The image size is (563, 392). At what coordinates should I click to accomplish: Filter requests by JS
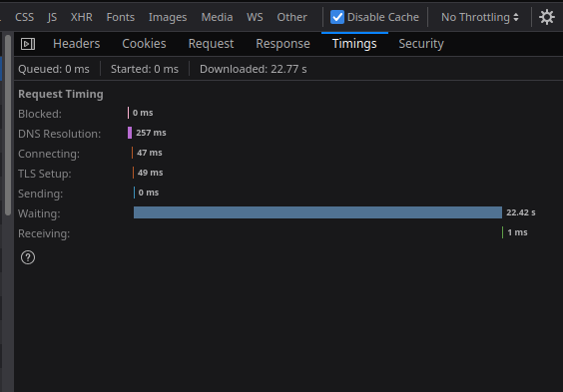pyautogui.click(x=52, y=17)
